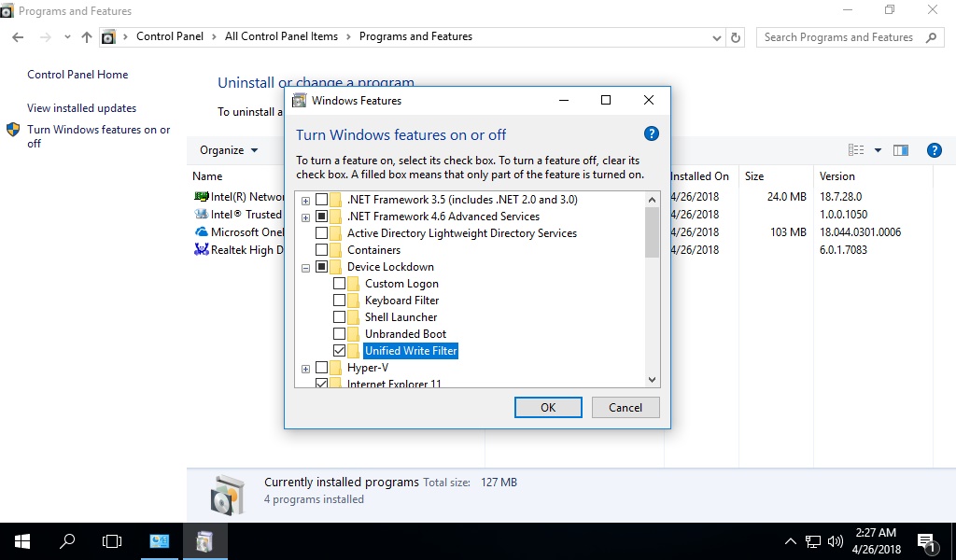This screenshot has width=956, height=560.
Task: Select the Unbranded Boot feature item
Action: coord(405,334)
